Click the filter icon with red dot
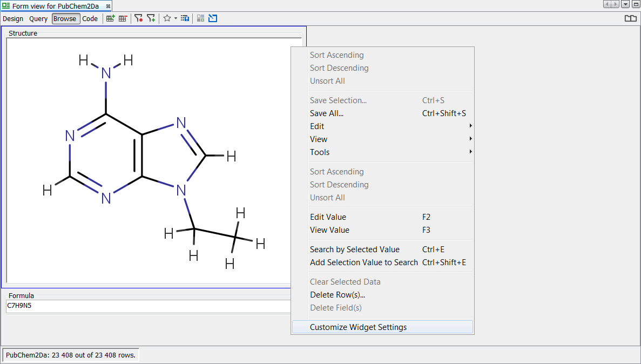The width and height of the screenshot is (641, 364). 139,18
